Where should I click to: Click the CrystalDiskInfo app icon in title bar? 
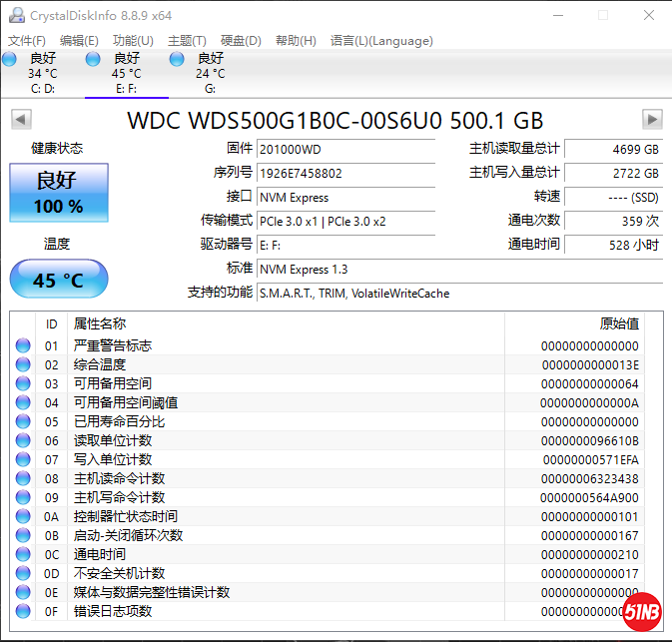click(15, 15)
